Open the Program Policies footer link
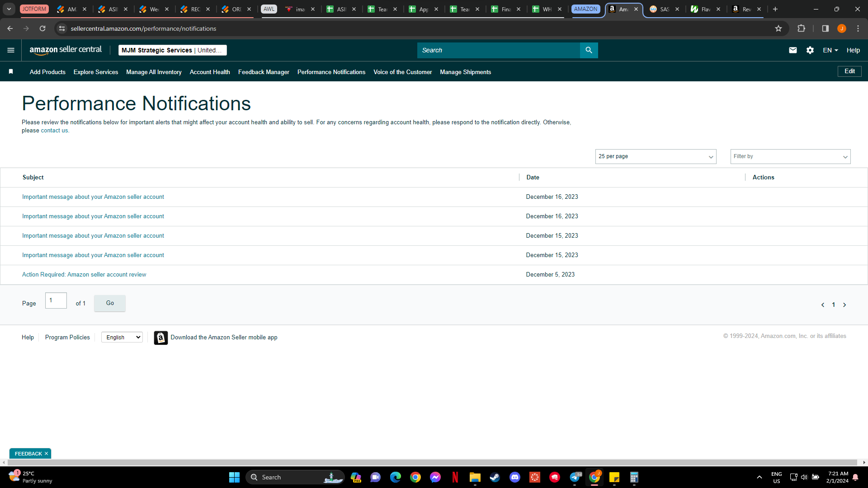 click(x=67, y=338)
